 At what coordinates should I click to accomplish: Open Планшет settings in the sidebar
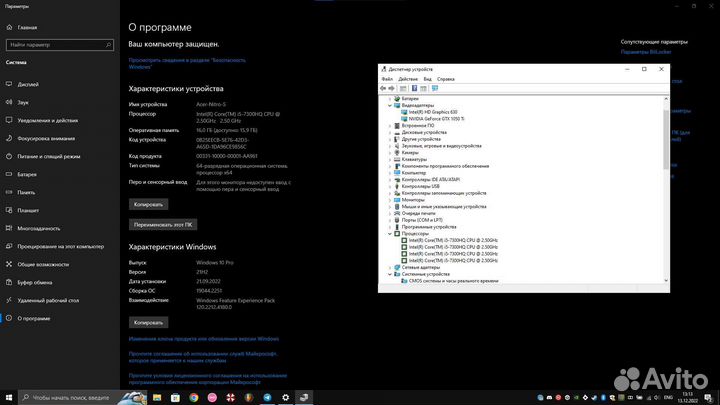coord(28,210)
